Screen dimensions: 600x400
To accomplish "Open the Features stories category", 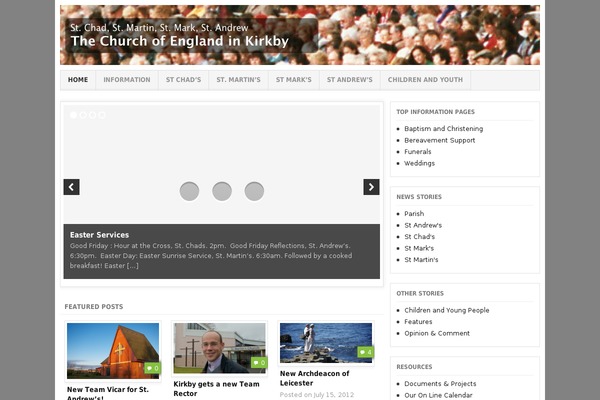I will point(418,322).
